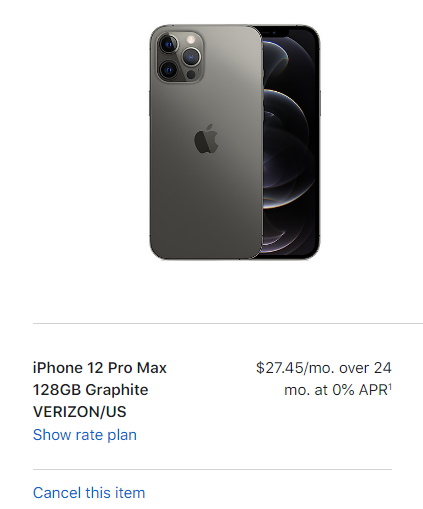
Task: Click the Cancel this item link
Action: click(x=89, y=493)
